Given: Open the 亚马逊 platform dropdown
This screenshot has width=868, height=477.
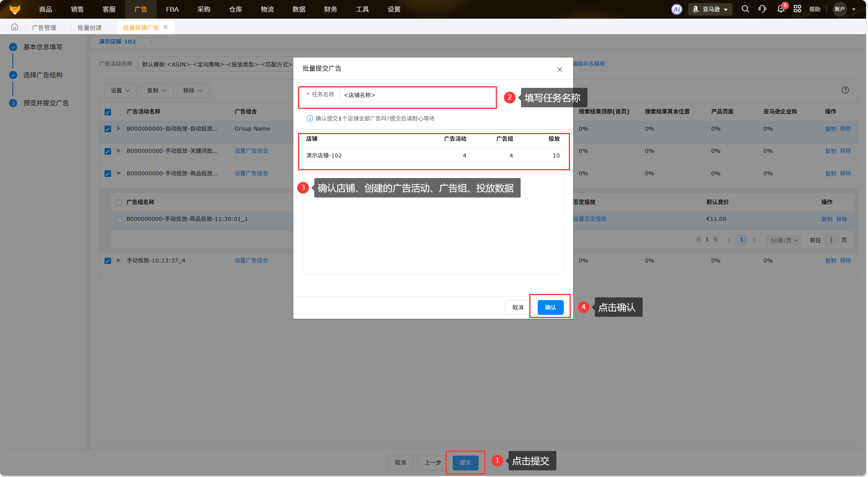Looking at the screenshot, I should pos(710,9).
